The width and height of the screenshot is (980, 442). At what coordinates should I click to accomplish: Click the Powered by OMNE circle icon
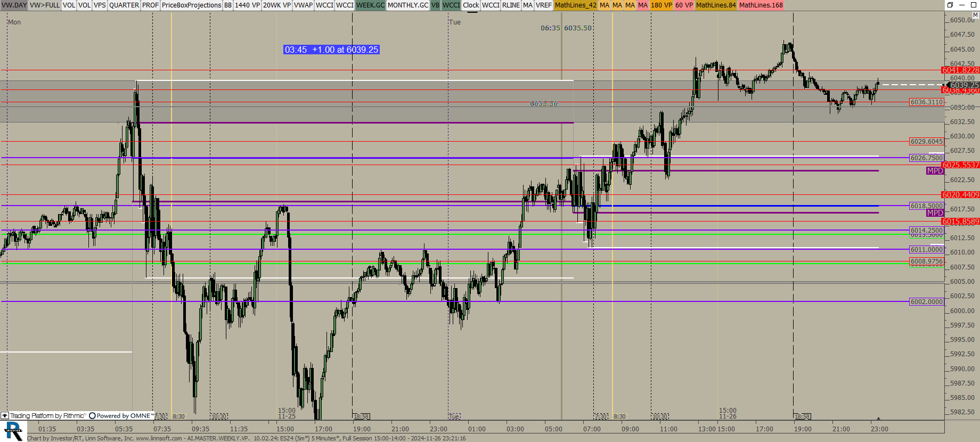click(92, 415)
